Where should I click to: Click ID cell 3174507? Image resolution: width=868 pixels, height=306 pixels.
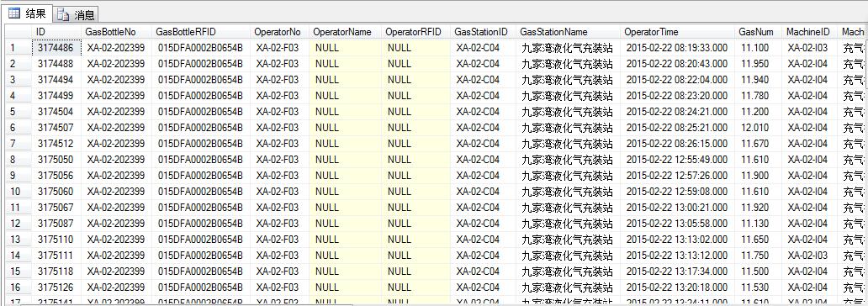[57, 128]
